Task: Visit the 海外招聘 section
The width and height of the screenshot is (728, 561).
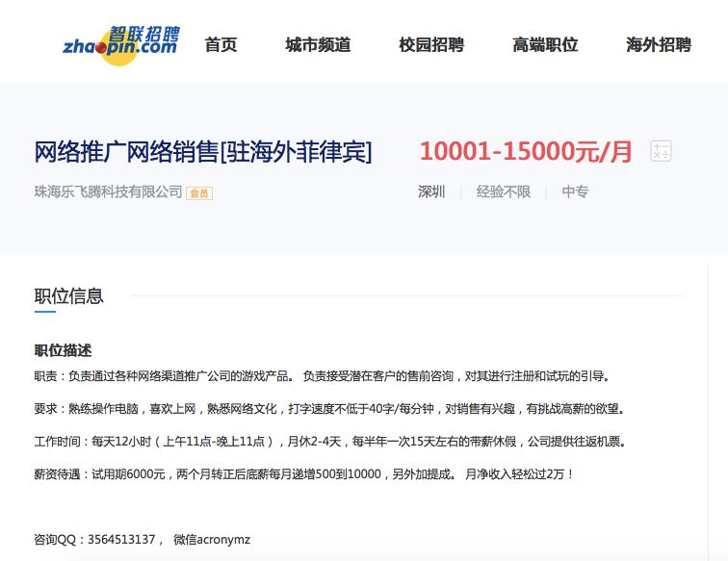Action: [659, 44]
